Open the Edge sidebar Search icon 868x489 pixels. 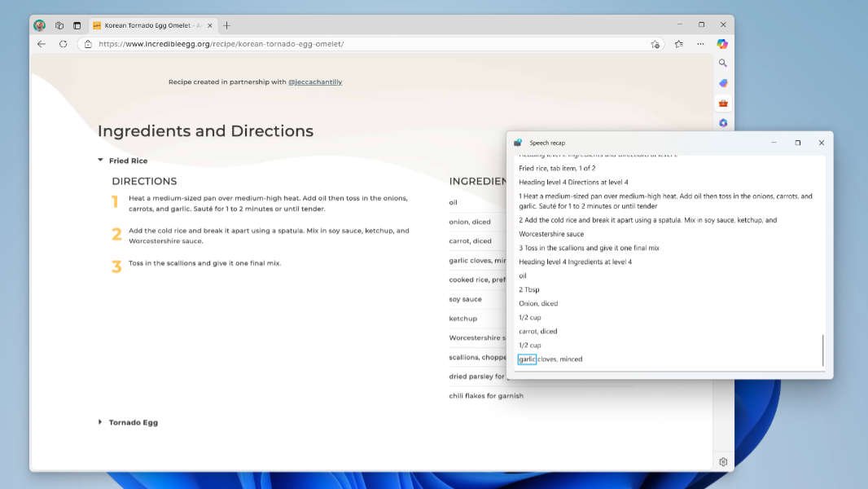pyautogui.click(x=723, y=64)
